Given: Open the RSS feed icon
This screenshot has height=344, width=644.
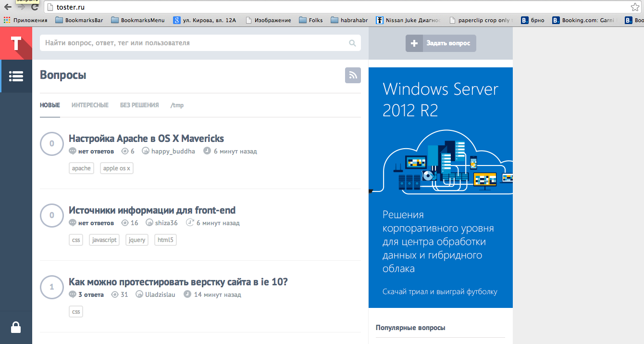Looking at the screenshot, I should click(353, 76).
